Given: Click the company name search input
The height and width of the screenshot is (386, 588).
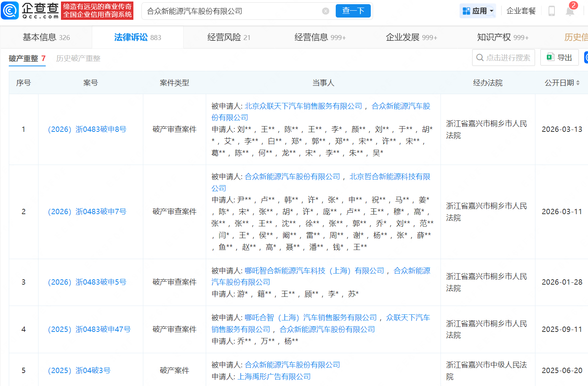Looking at the screenshot, I should (x=232, y=11).
